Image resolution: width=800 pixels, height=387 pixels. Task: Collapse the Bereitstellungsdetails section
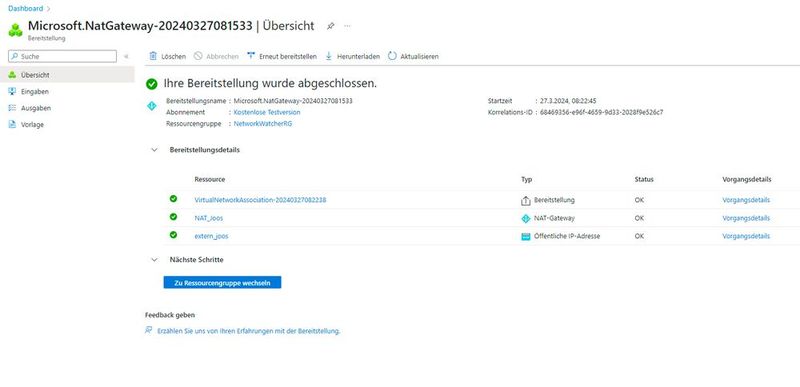tap(154, 150)
